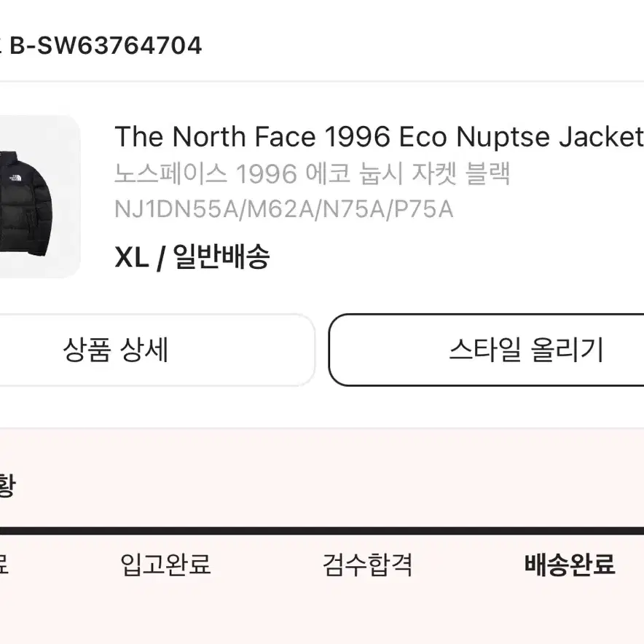Select the 입고완료 status step
This screenshot has width=644, height=644.
[x=165, y=565]
